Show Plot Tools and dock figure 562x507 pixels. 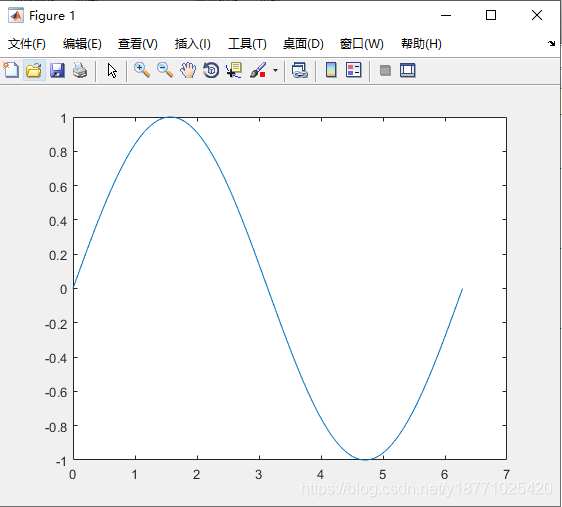click(x=408, y=70)
